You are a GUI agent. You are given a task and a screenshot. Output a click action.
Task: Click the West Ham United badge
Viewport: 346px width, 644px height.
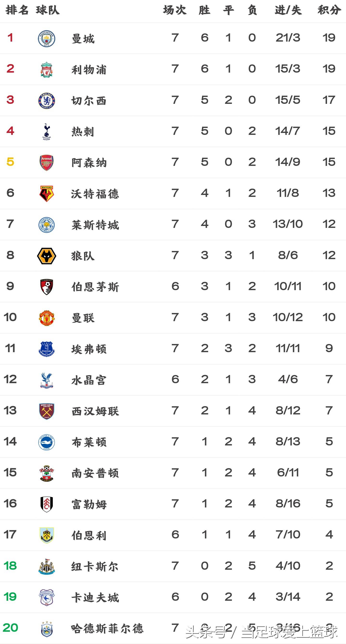46,411
